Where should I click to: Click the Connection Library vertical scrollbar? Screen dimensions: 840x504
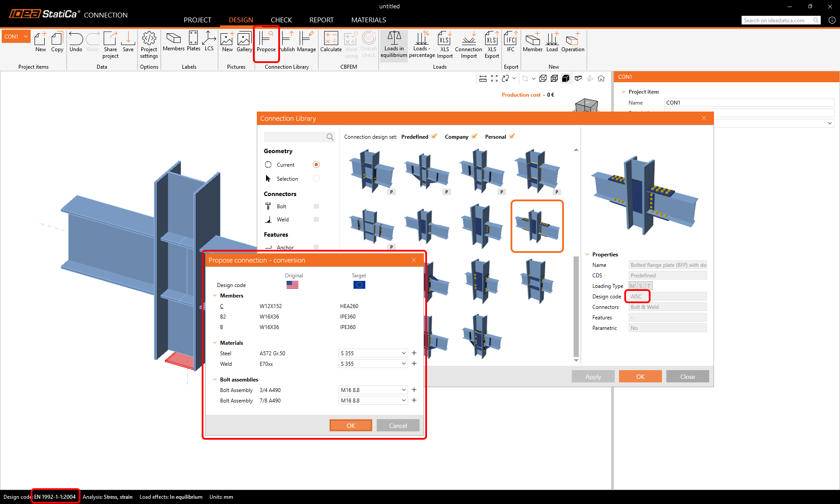click(x=576, y=306)
